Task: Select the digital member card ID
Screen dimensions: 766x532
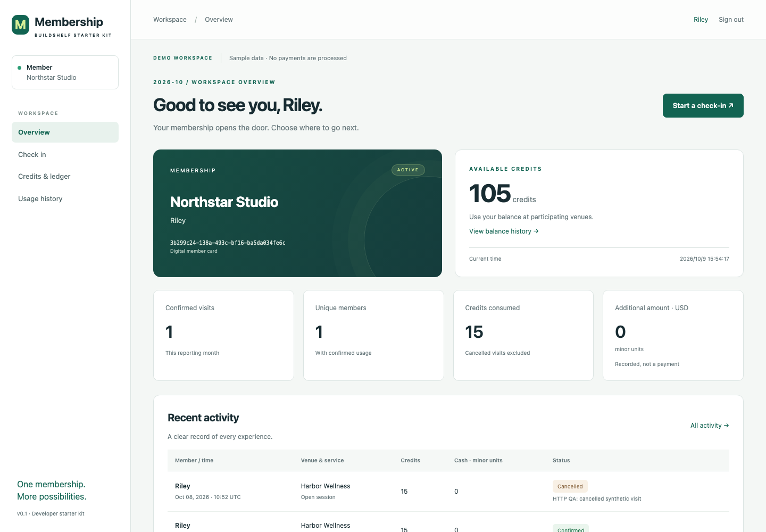Action: [228, 243]
